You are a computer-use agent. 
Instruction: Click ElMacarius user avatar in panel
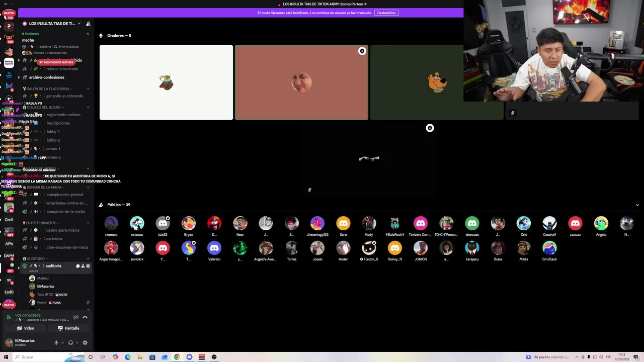9,342
